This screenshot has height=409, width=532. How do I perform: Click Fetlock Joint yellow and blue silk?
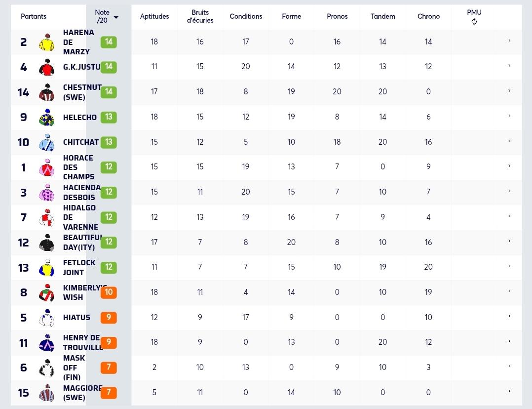pos(47,268)
